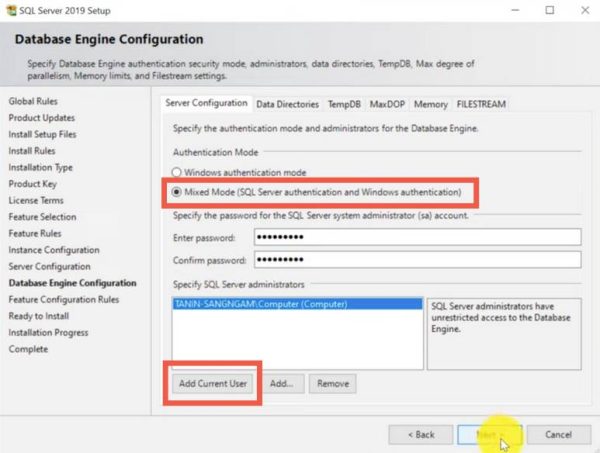Image resolution: width=600 pixels, height=453 pixels.
Task: Click Product Updates step in sidebar
Action: [42, 118]
